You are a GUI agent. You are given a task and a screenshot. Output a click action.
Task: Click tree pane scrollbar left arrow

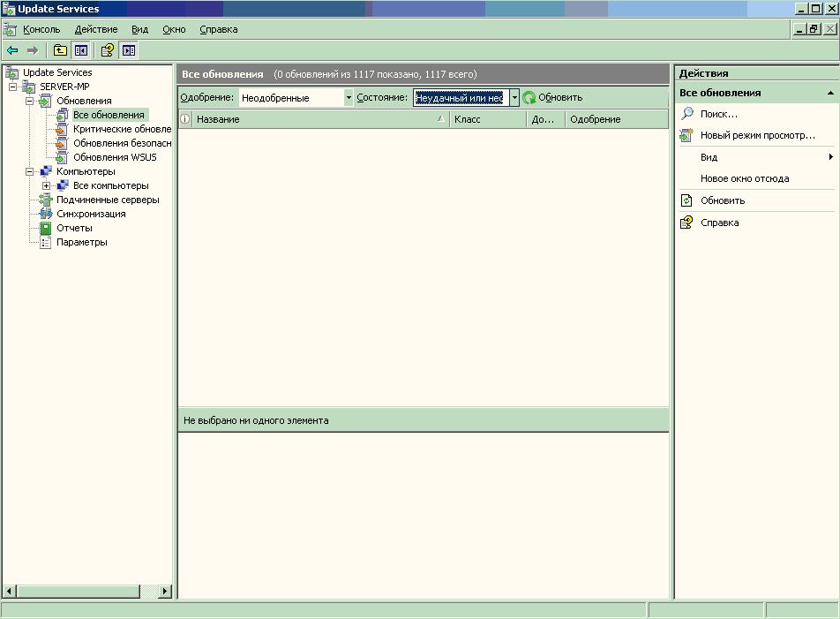pos(9,592)
